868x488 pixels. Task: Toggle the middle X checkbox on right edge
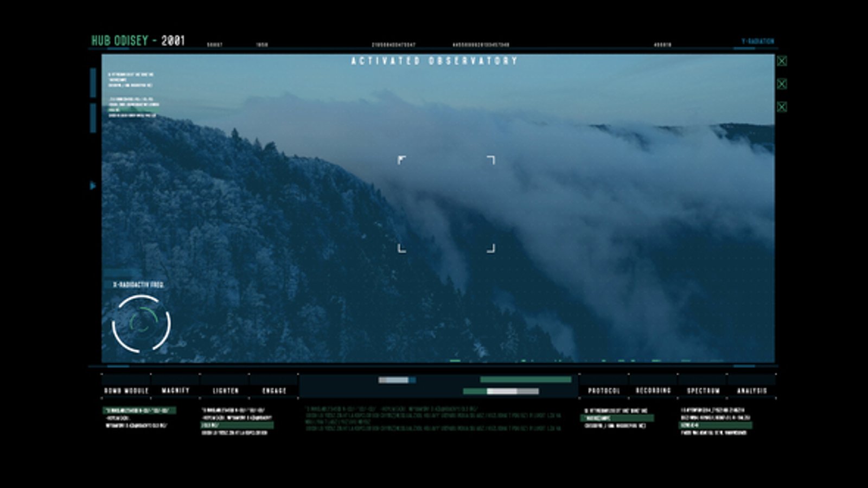pos(781,84)
